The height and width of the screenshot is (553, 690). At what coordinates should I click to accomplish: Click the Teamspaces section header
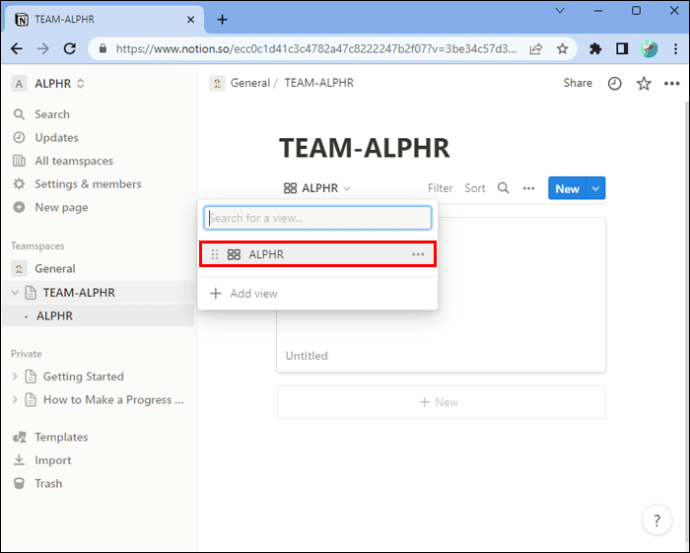(37, 246)
